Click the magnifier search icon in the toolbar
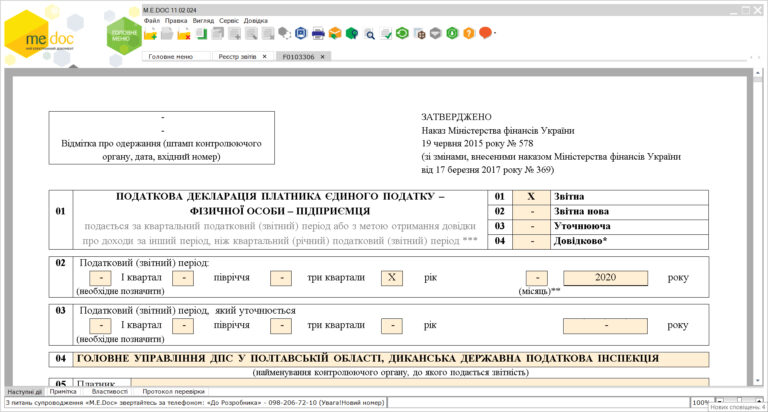 369,34
